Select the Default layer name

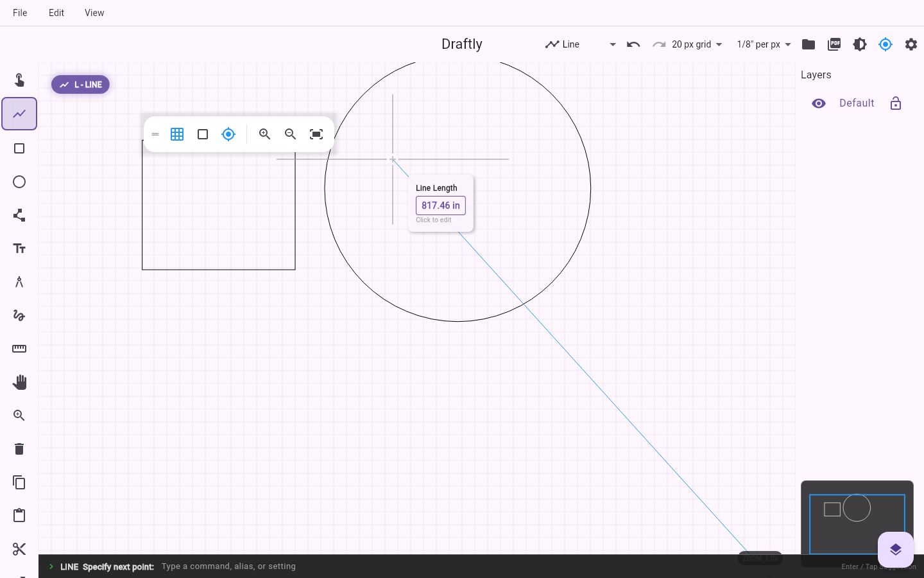[x=857, y=103]
